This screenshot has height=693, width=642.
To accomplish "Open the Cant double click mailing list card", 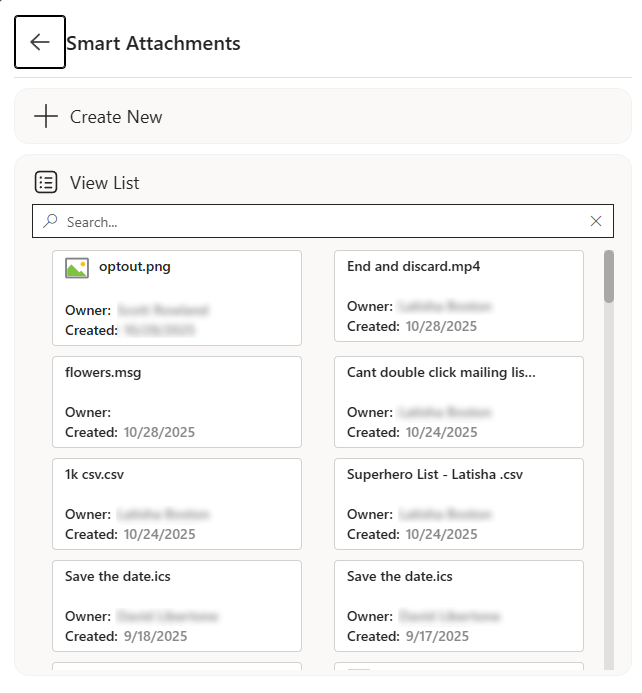I will 458,402.
